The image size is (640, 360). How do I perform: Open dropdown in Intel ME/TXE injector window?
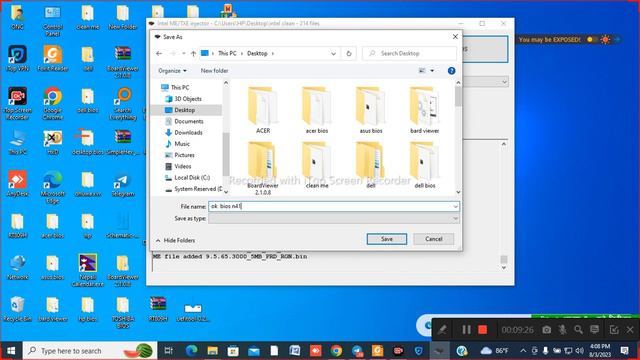(504, 82)
